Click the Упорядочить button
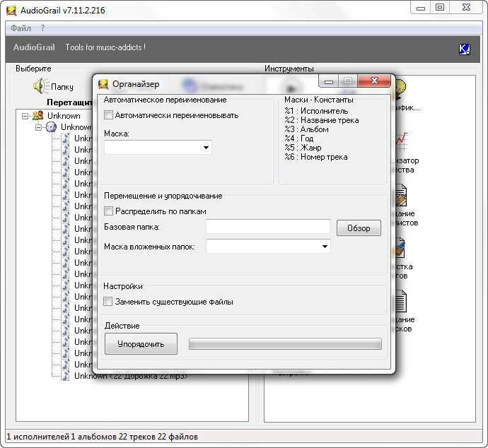This screenshot has height=448, width=488. [141, 344]
